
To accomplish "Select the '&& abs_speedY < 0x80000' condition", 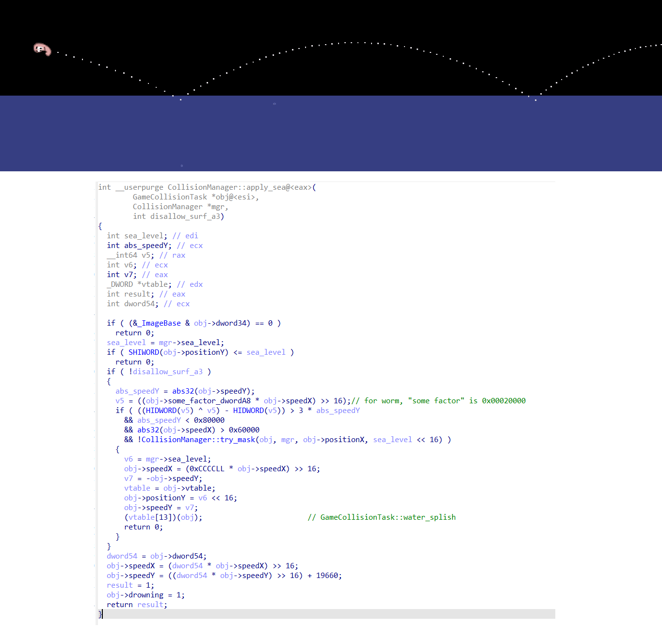I will [175, 420].
